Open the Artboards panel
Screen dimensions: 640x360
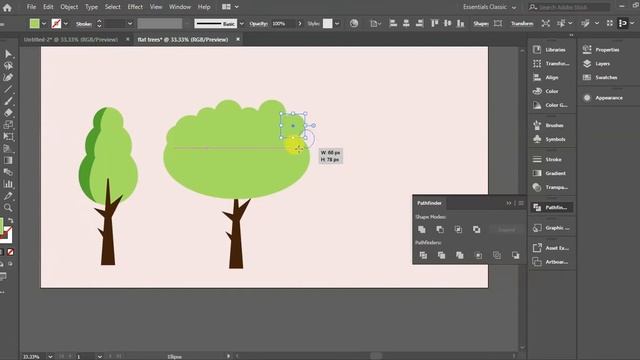[x=551, y=262]
